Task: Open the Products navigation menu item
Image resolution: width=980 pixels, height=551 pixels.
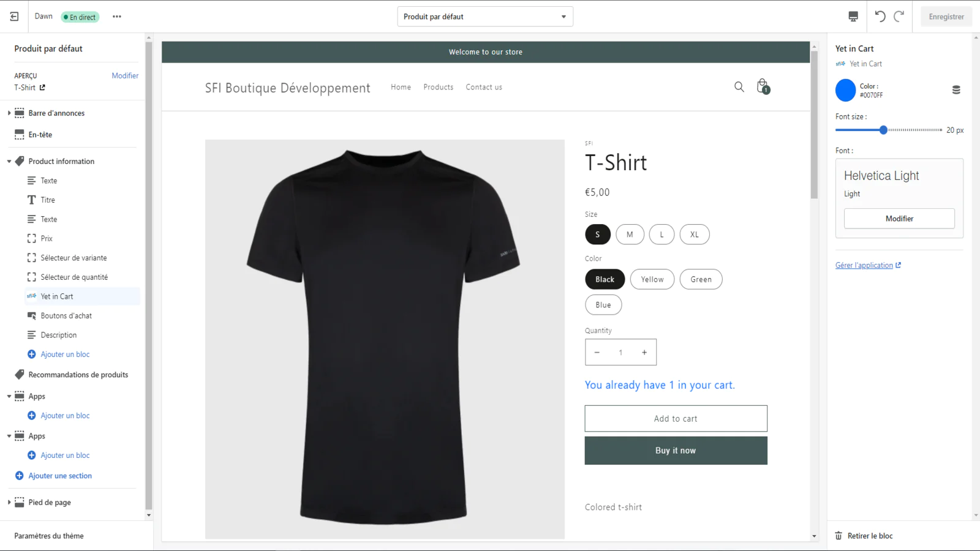Action: pos(439,87)
